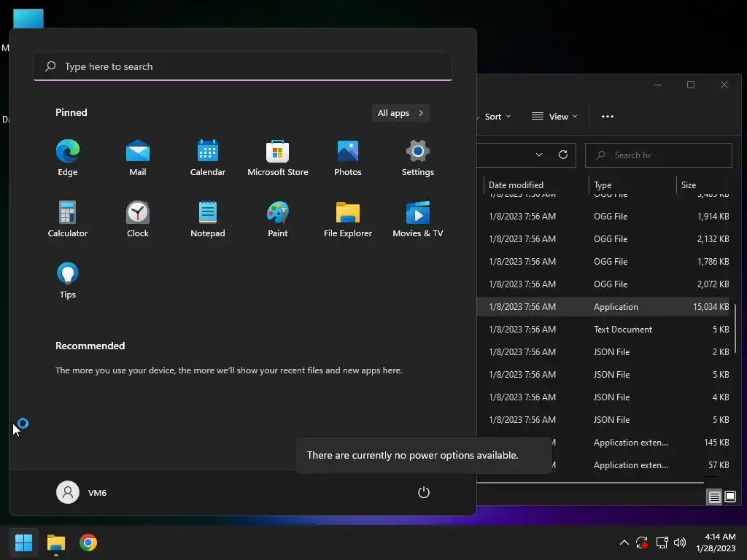Sort by Type column header
This screenshot has height=560, width=747.
632,184
